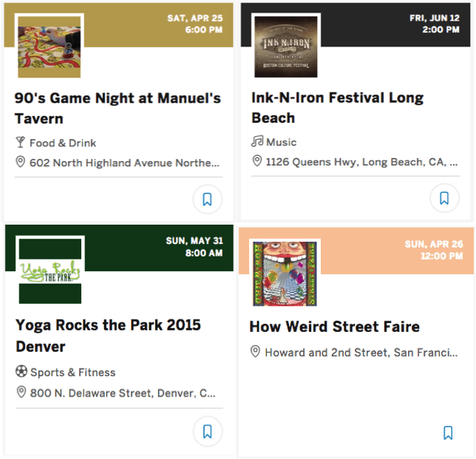The width and height of the screenshot is (476, 459).
Task: Click the map pin by 800 N. Delaware Street
Action: (21, 392)
